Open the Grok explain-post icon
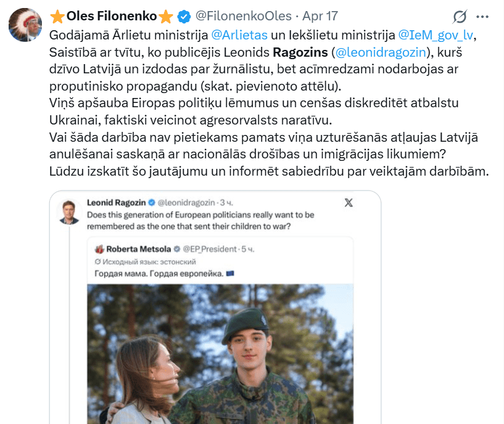Image resolution: width=504 pixels, height=424 pixels. pos(460,17)
